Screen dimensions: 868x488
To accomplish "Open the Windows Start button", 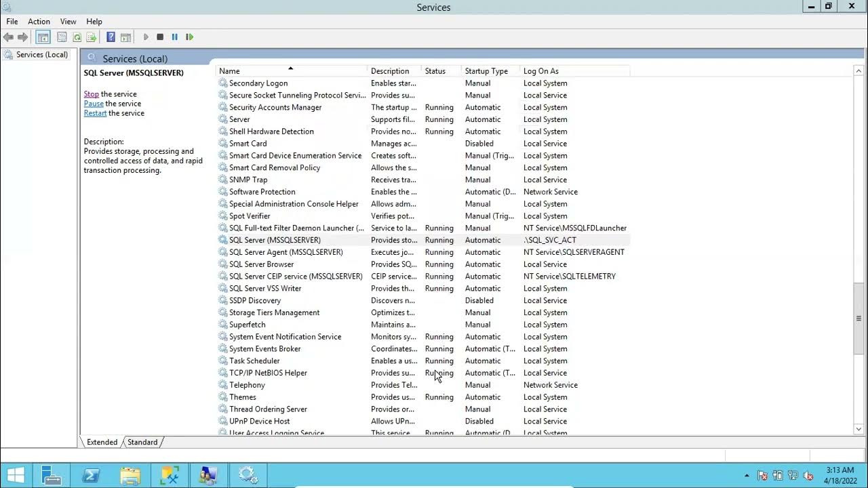I will [x=16, y=475].
